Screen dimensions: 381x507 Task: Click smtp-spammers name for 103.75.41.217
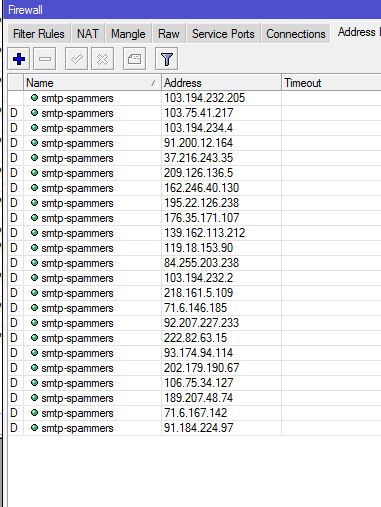coord(77,113)
